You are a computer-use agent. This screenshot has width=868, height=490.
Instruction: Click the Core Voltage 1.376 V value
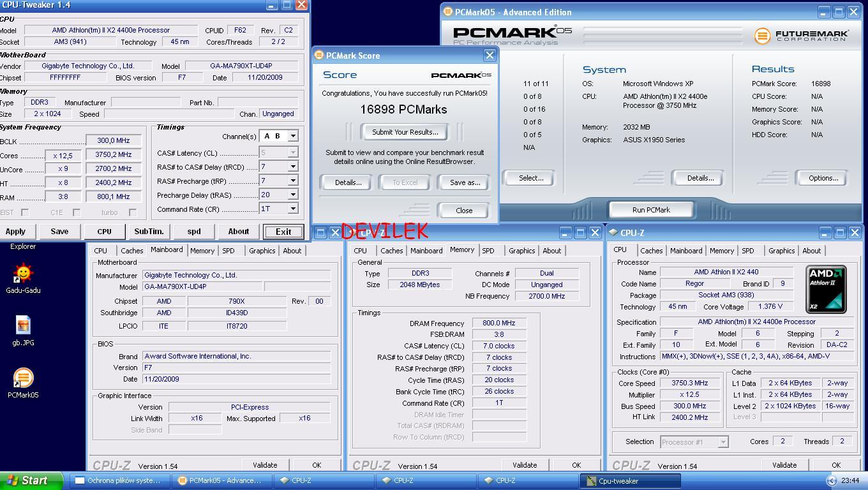[x=770, y=307]
